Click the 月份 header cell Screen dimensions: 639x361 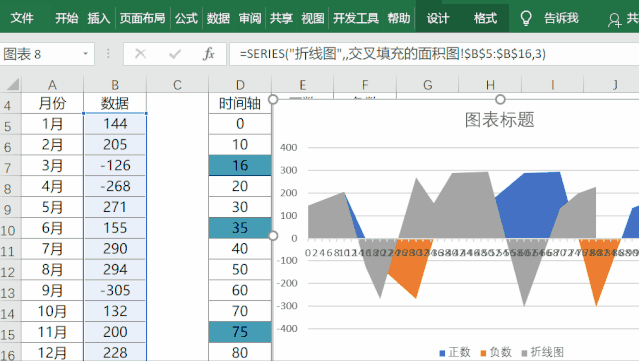pos(52,103)
